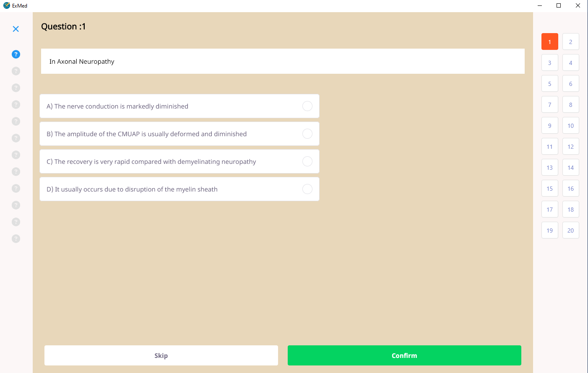Viewport: 588px width, 373px height.
Task: Click the question text field reading In Axonal Neuropathy
Action: tap(283, 61)
